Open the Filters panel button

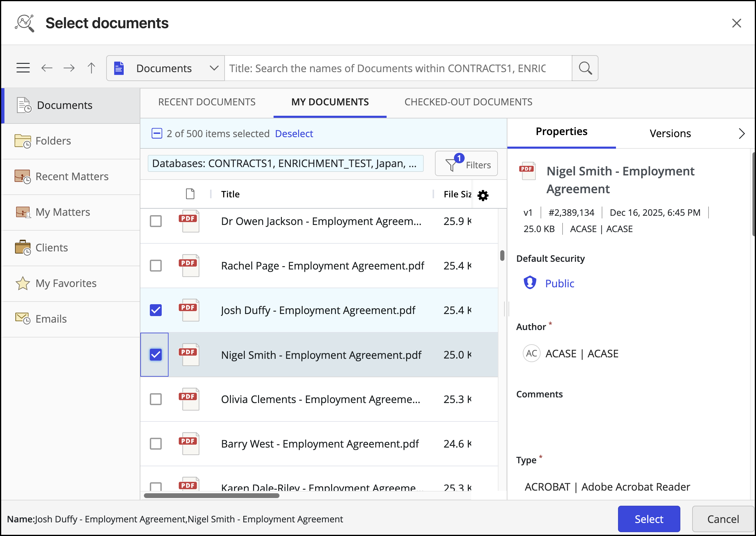point(466,164)
